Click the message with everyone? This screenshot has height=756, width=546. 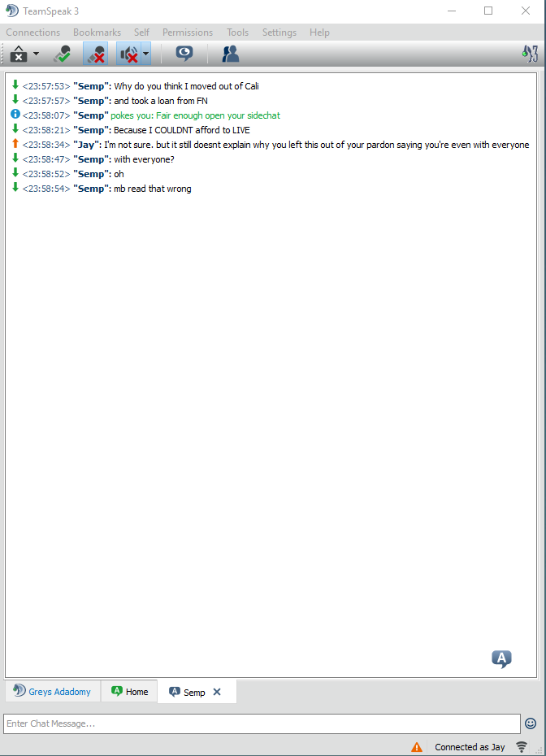click(144, 159)
